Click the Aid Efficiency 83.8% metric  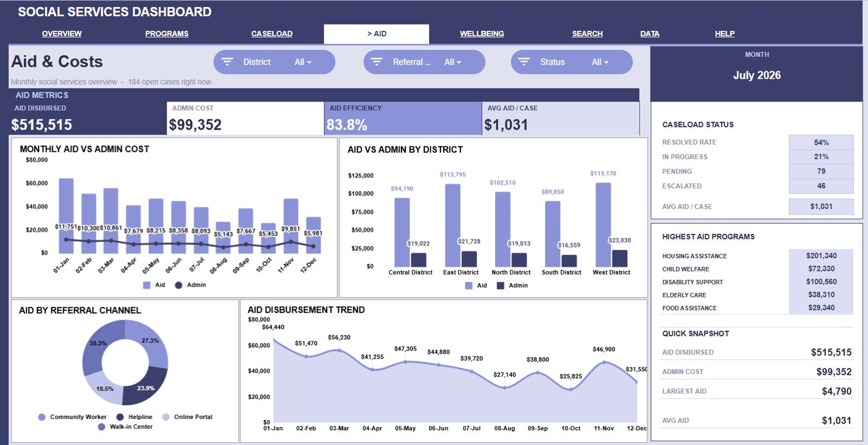pyautogui.click(x=403, y=118)
